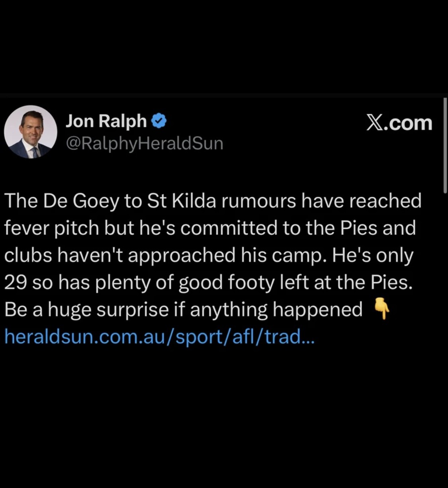Click the vertical scrollbar on the right edge
Viewport: 448px width, 488px height.
click(445, 145)
